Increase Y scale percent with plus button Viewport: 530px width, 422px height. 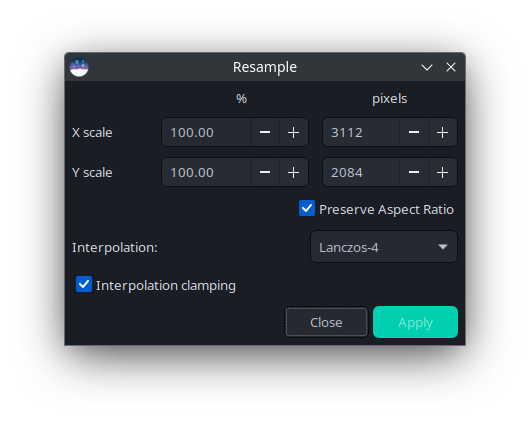293,172
